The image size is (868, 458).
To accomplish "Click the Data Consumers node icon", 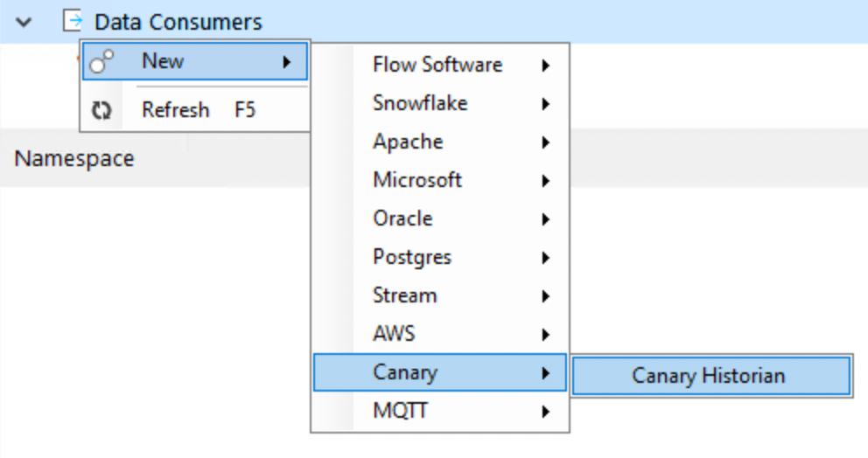I will 73,21.
